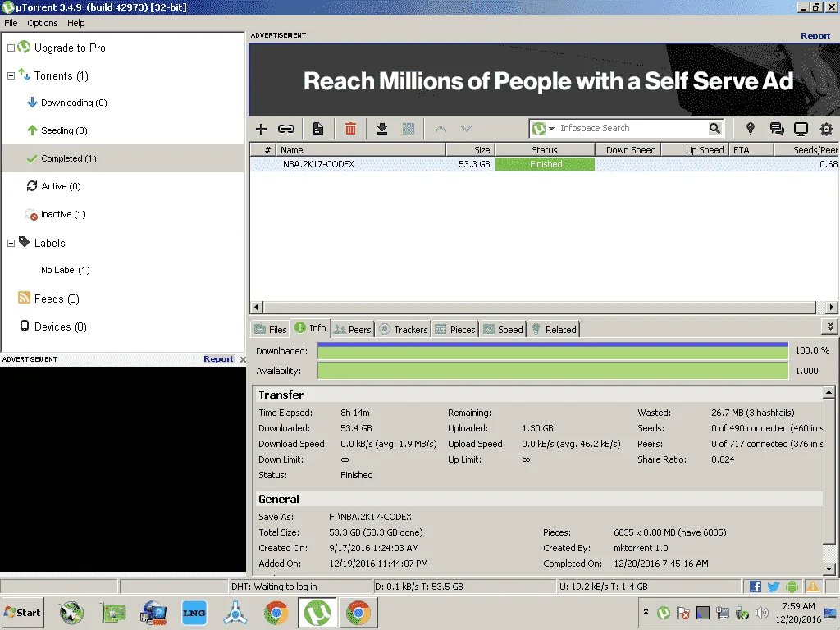
Task: Click the volume speaker icon in system tray
Action: tap(760, 612)
